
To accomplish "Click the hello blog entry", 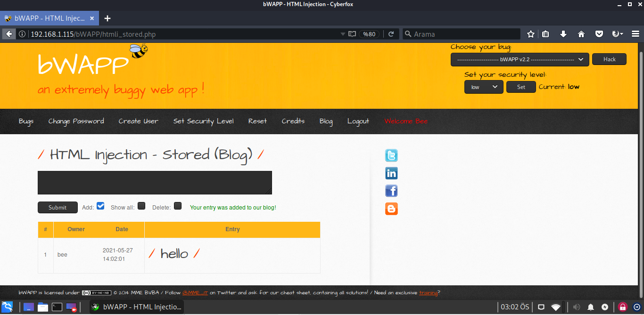I will tap(174, 254).
